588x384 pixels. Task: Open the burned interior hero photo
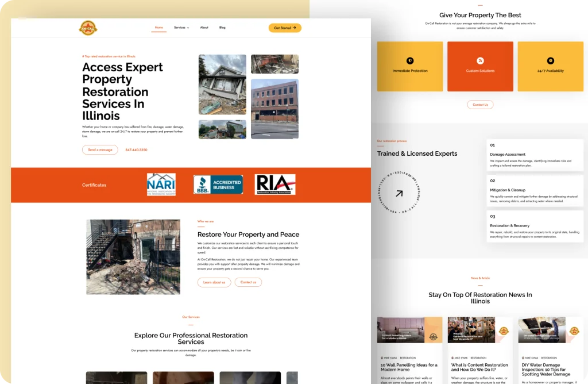pyautogui.click(x=275, y=64)
